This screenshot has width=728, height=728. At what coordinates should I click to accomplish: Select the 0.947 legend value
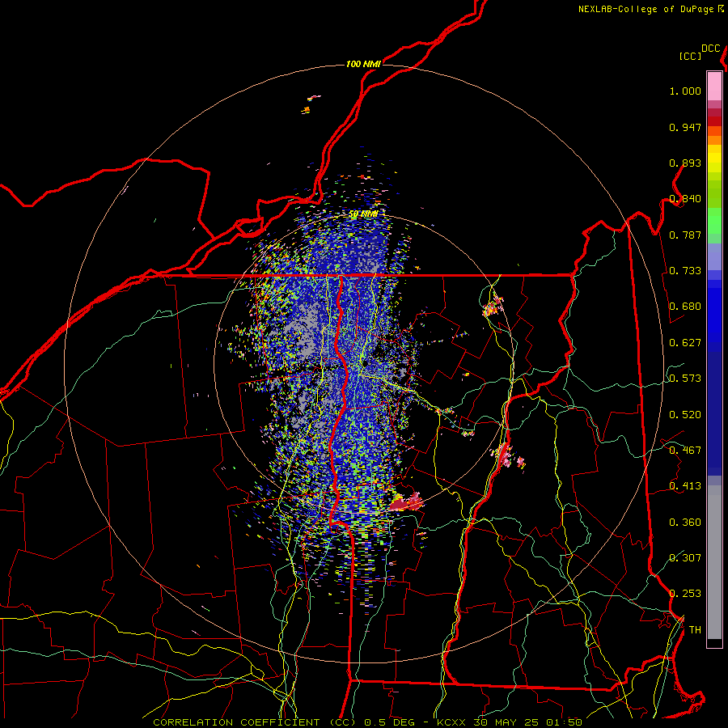pyautogui.click(x=685, y=127)
